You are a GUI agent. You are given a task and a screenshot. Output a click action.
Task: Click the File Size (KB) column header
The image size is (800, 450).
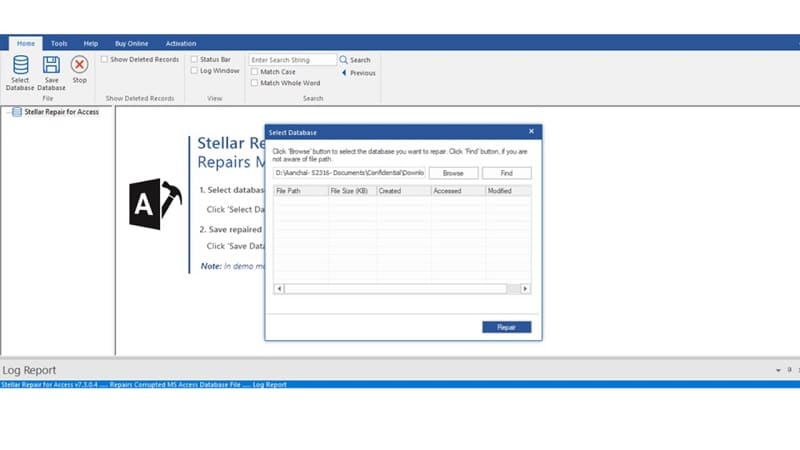352,191
